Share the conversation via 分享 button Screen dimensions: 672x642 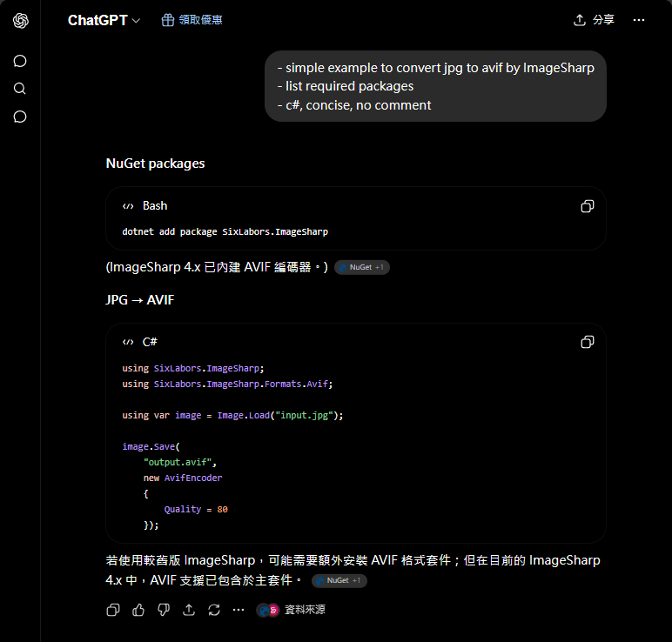594,20
